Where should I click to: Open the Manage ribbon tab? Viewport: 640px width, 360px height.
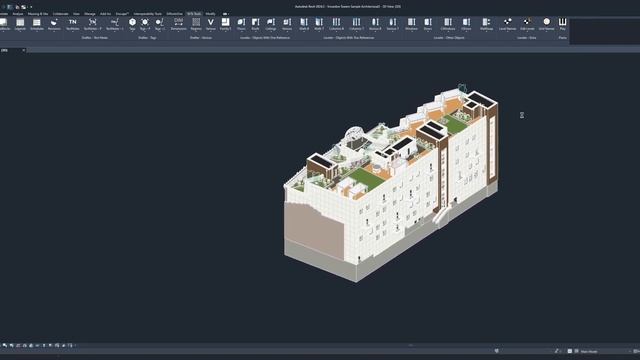89,14
